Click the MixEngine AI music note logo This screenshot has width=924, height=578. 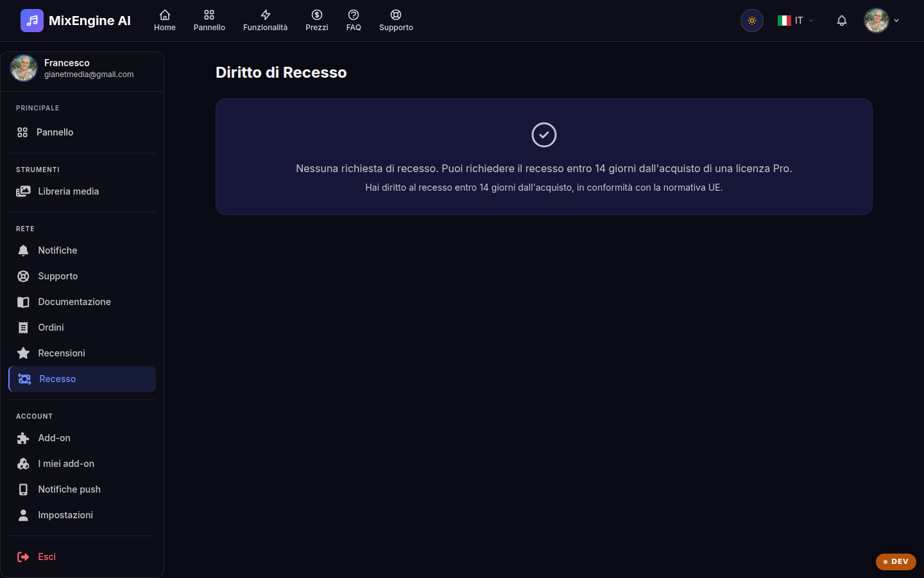pos(32,21)
